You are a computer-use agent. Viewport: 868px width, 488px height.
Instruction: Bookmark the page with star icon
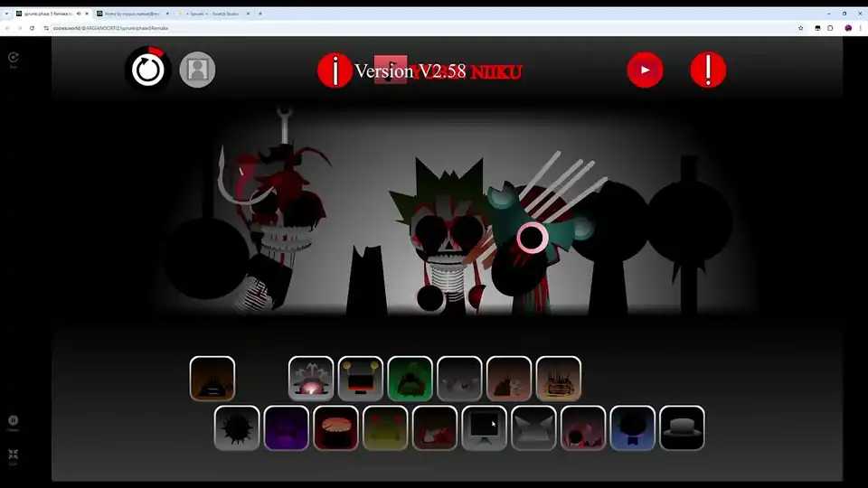point(800,28)
